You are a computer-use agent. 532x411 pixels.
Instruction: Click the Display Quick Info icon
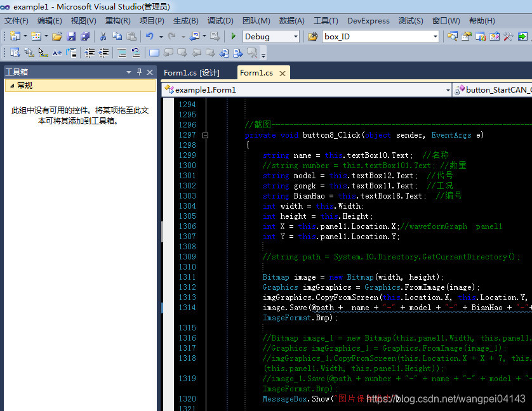(x=43, y=53)
